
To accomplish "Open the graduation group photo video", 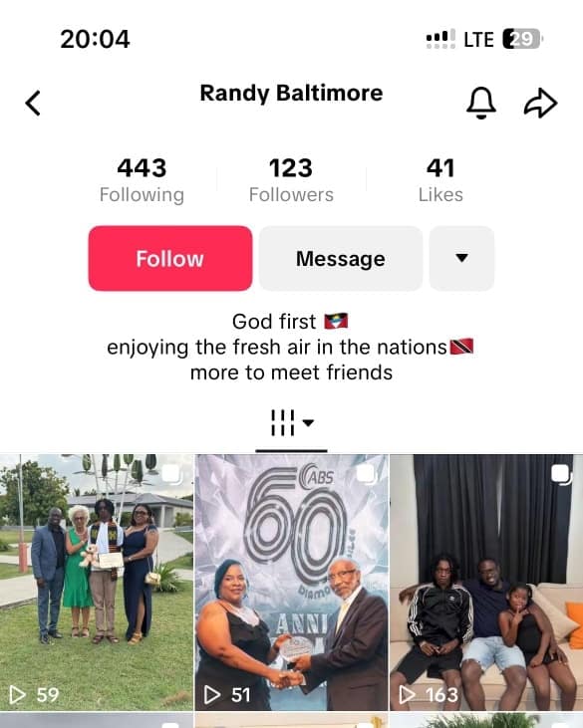I will pyautogui.click(x=97, y=583).
